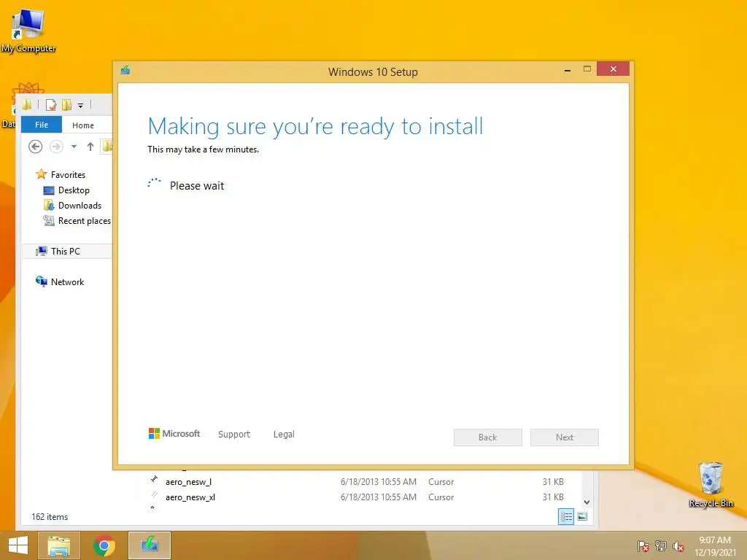
Task: Click the aero_nesw_xl file icon
Action: click(x=155, y=495)
